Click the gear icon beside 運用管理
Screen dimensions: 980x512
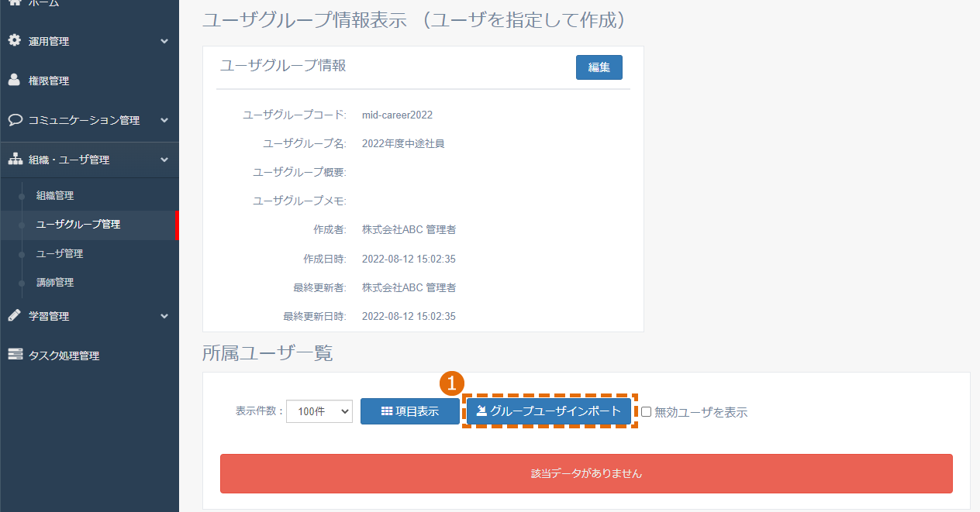point(14,40)
